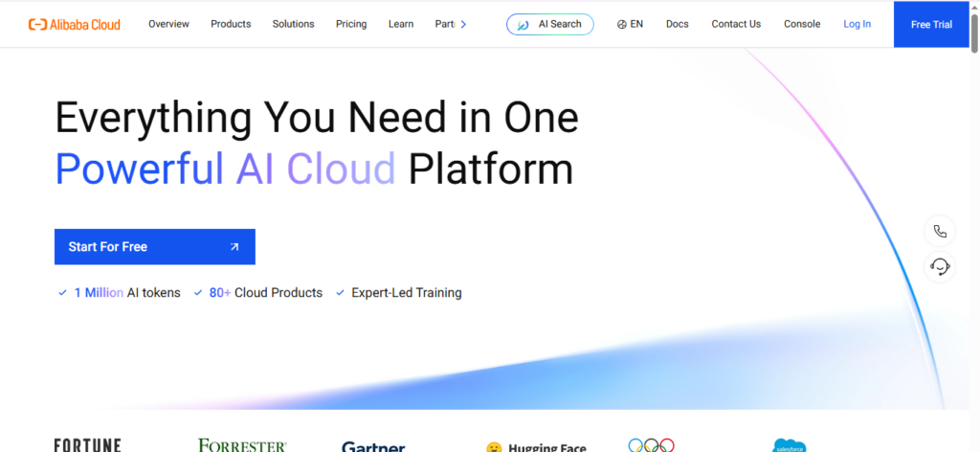
Task: Click the AI Search sparkle icon
Action: (523, 24)
